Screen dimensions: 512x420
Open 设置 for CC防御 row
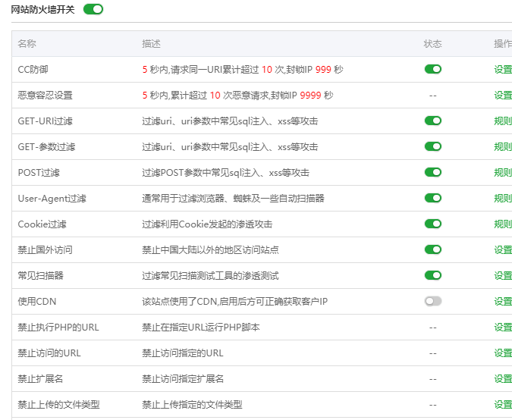pyautogui.click(x=503, y=69)
